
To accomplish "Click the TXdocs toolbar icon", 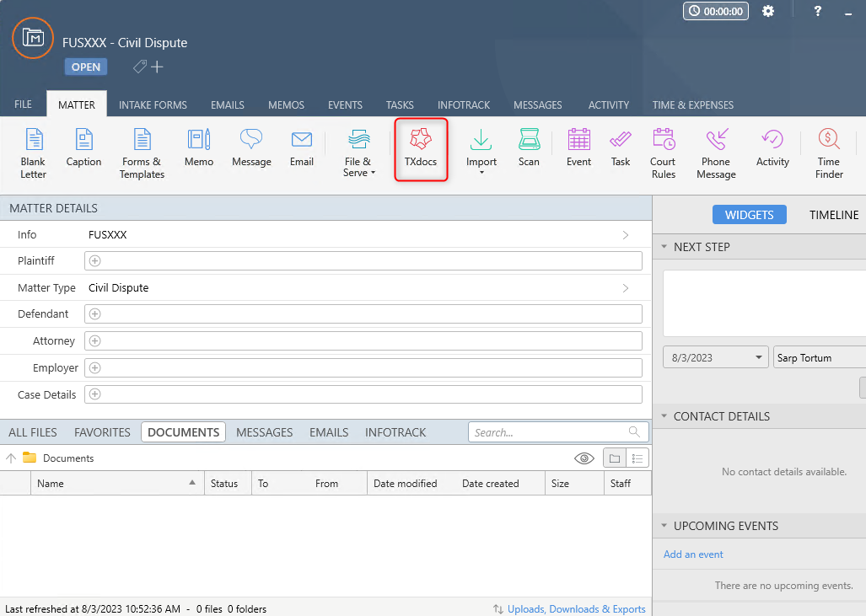I will pos(421,148).
